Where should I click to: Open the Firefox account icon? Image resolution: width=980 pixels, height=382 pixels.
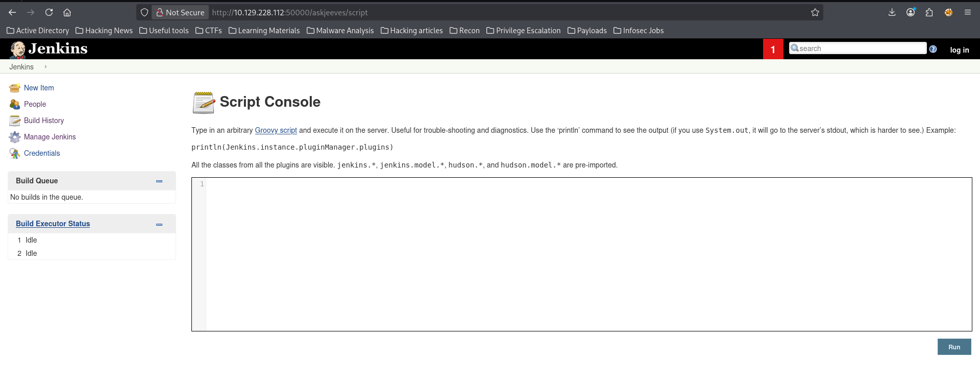point(911,12)
